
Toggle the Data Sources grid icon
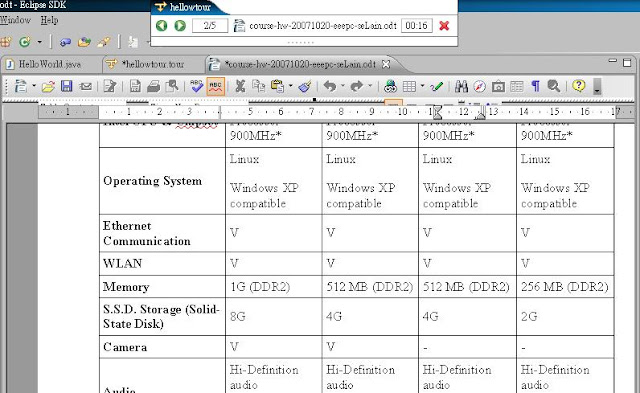(517, 86)
